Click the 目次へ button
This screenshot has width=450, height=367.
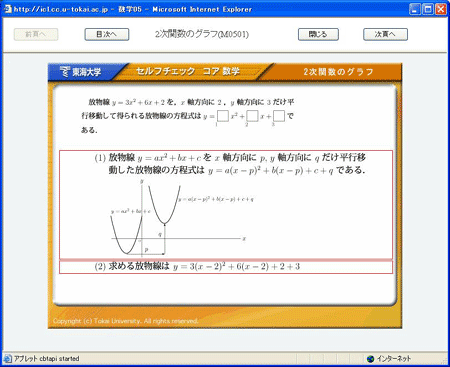pyautogui.click(x=107, y=34)
